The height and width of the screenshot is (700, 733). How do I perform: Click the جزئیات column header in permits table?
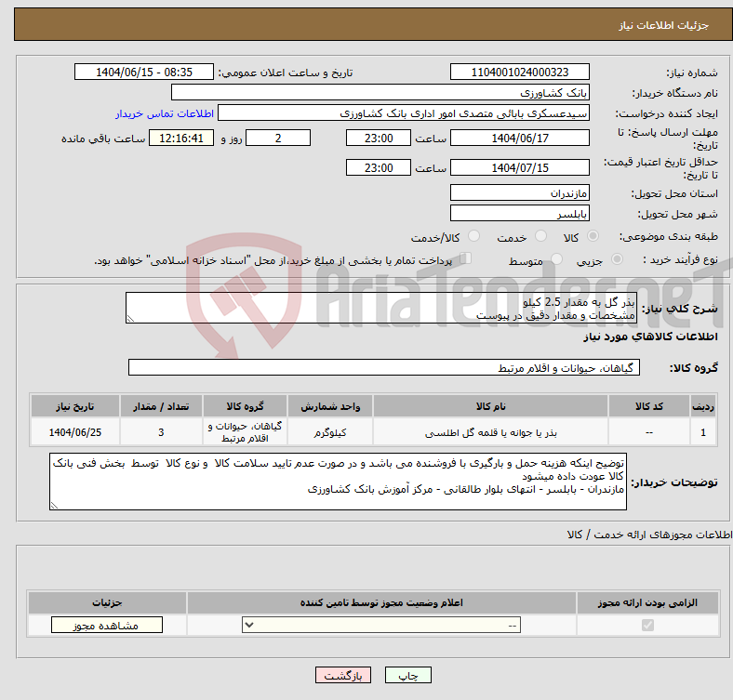[107, 602]
